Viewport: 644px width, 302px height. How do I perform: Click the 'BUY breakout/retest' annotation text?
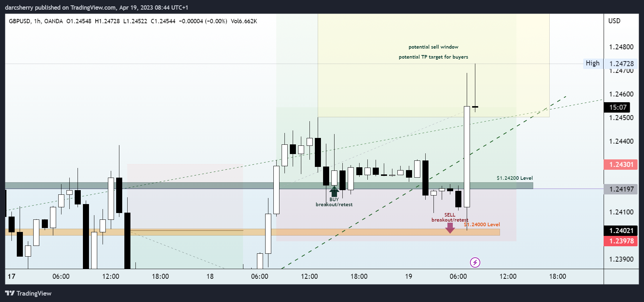coord(334,202)
